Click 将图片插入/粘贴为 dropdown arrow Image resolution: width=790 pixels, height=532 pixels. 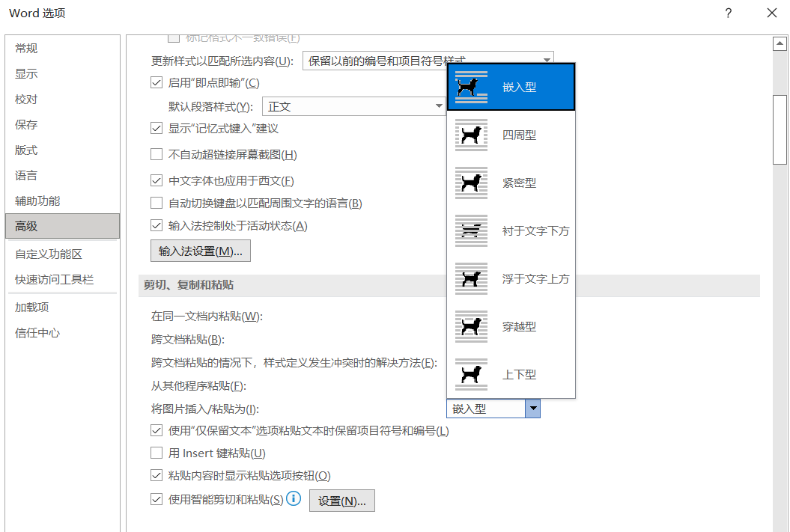click(x=532, y=409)
